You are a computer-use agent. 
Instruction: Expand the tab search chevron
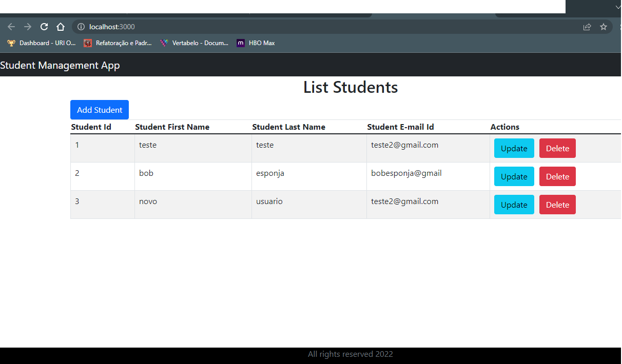(x=617, y=7)
